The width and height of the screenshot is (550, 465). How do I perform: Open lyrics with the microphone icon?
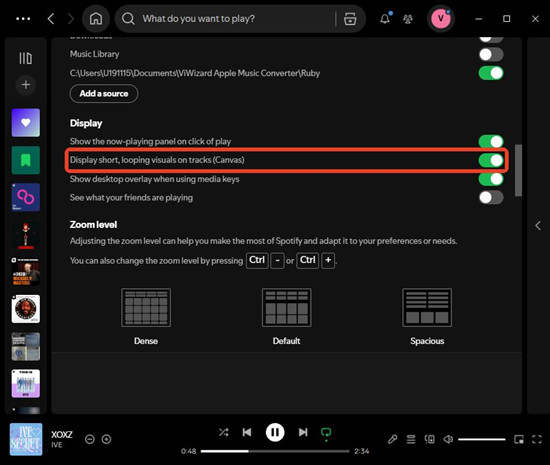[393, 439]
